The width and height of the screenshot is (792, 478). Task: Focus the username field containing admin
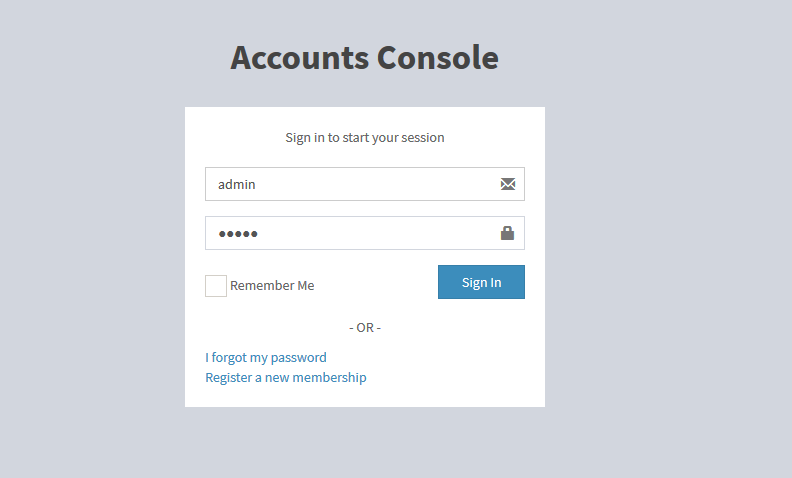tap(350, 184)
